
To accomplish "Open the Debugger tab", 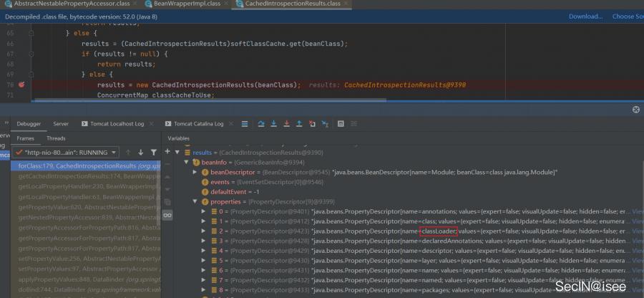I will pos(29,124).
